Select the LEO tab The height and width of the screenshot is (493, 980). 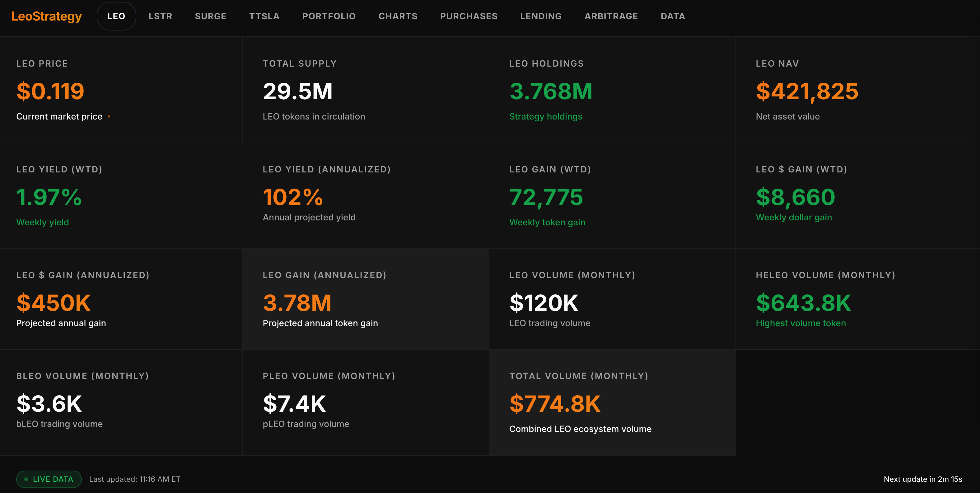pos(116,16)
